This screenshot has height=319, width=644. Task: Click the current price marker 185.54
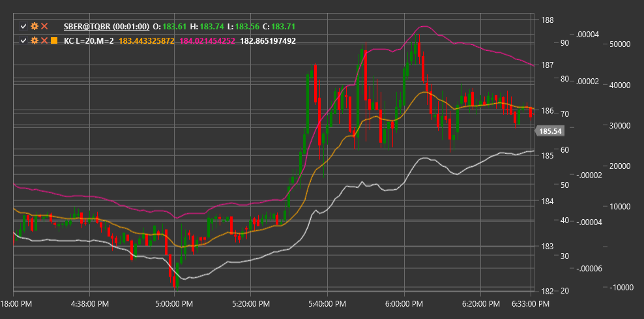(550, 132)
